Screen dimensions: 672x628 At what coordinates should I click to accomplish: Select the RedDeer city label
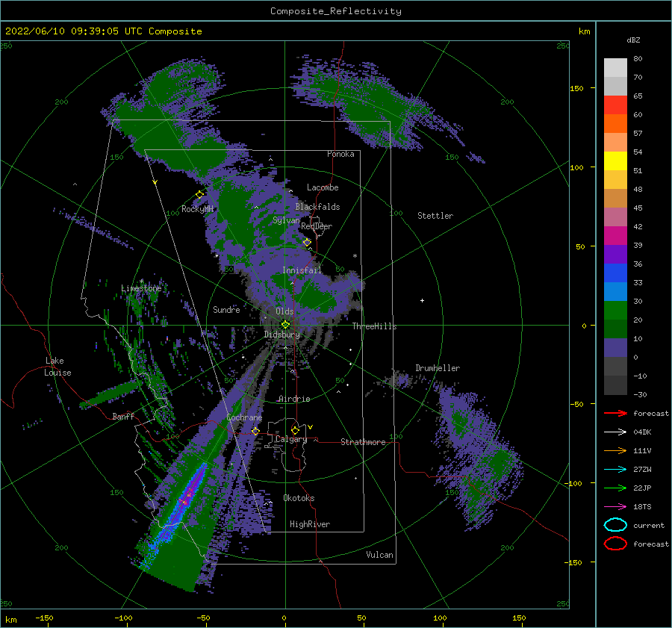point(317,226)
